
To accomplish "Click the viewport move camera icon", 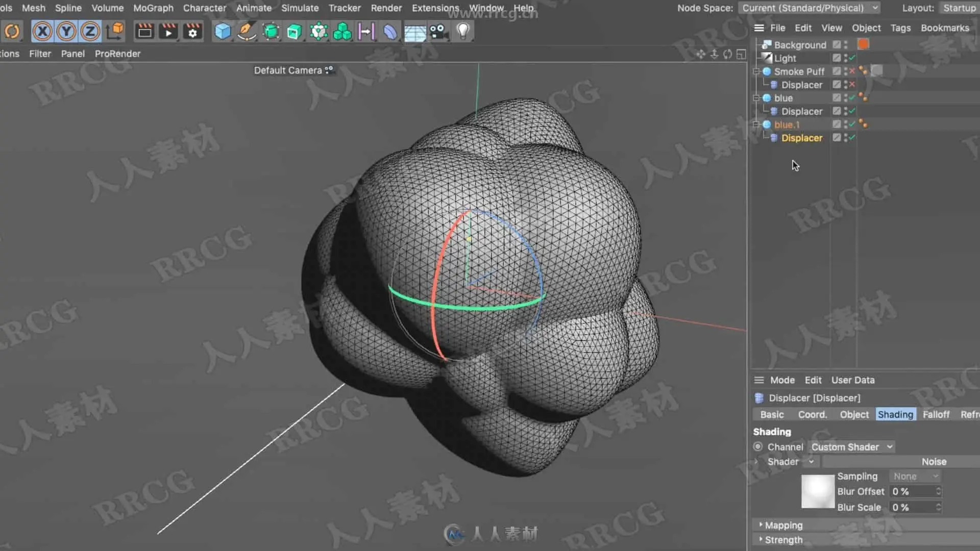I will point(701,54).
